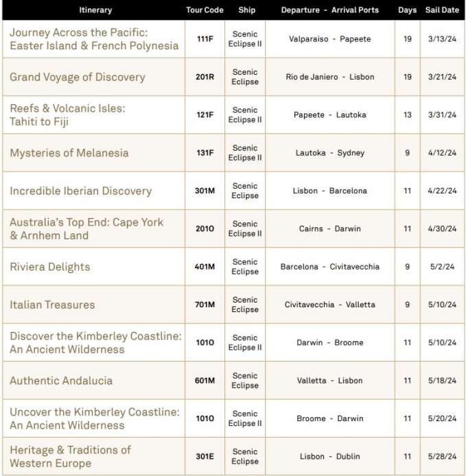Sort by the Tour Code column header
This screenshot has height=476, width=466.
205,10
